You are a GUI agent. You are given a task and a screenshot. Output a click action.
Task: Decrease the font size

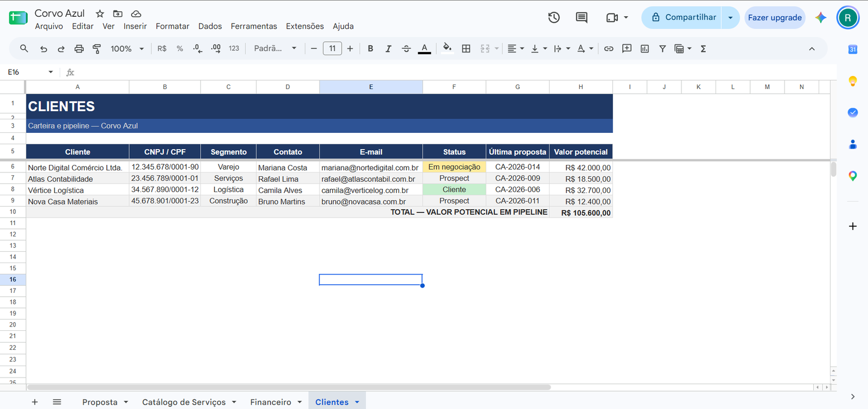pos(314,49)
